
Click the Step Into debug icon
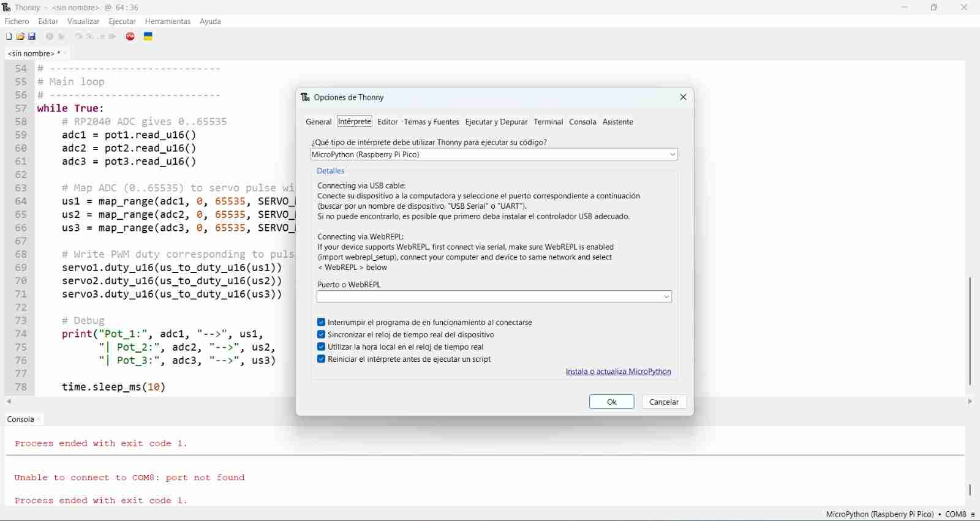coord(89,37)
